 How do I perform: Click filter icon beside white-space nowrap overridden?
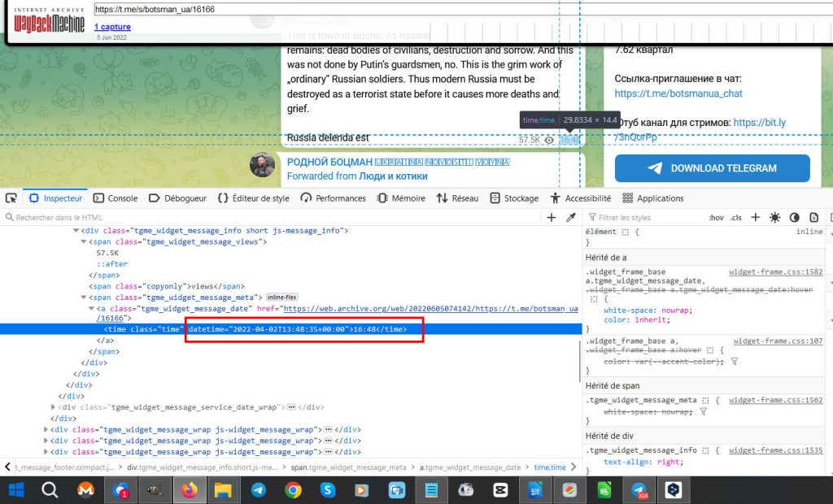pos(704,411)
